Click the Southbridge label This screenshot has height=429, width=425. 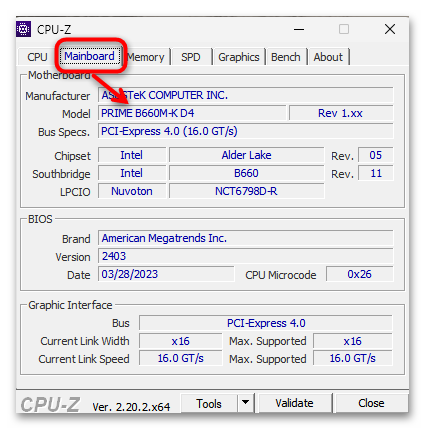point(61,174)
